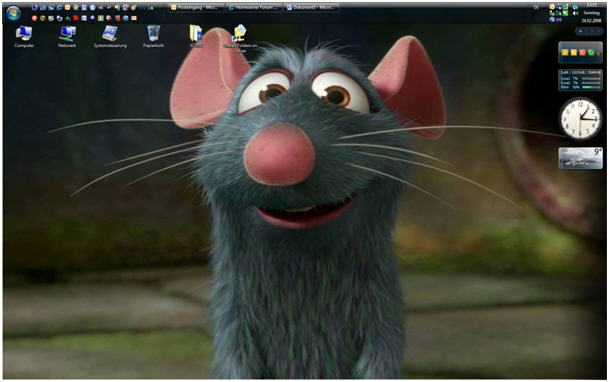Open the Windows Vista Start orb
Screen dimensions: 609x382
(13, 13)
